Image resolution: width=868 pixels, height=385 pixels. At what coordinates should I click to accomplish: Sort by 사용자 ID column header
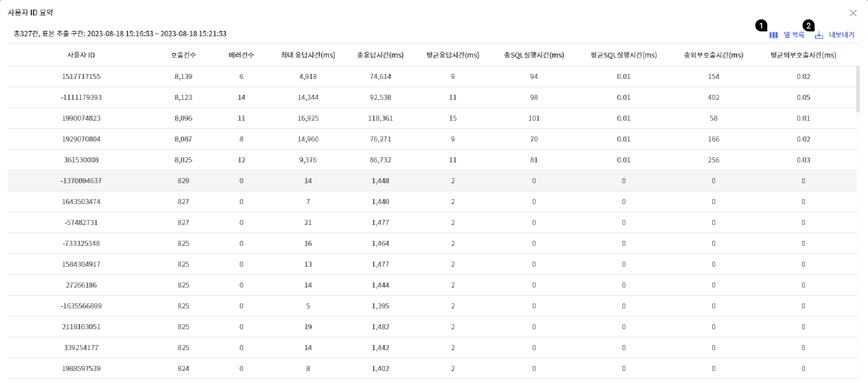click(x=81, y=55)
